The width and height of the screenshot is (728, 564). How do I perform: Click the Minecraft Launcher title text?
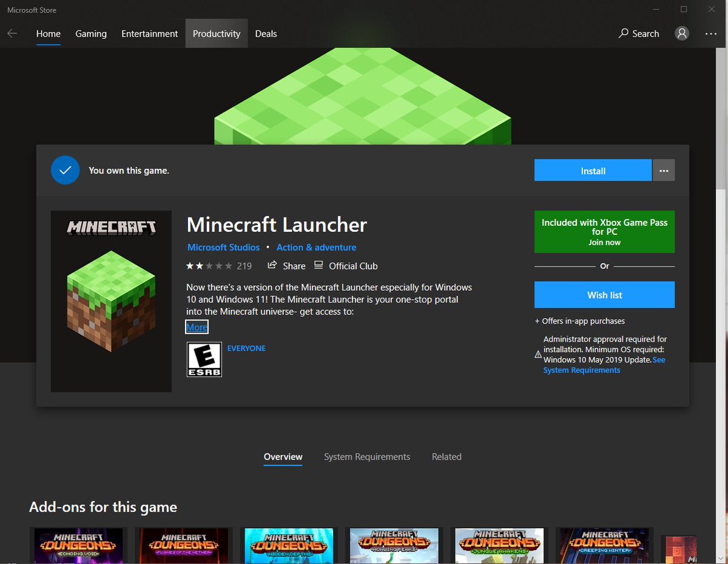click(x=277, y=225)
